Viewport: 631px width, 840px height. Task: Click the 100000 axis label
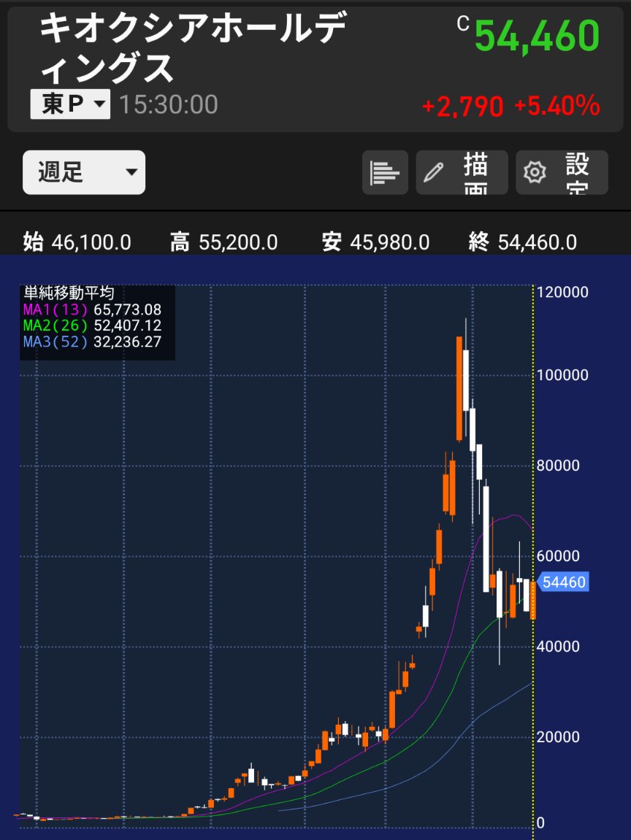(x=562, y=375)
